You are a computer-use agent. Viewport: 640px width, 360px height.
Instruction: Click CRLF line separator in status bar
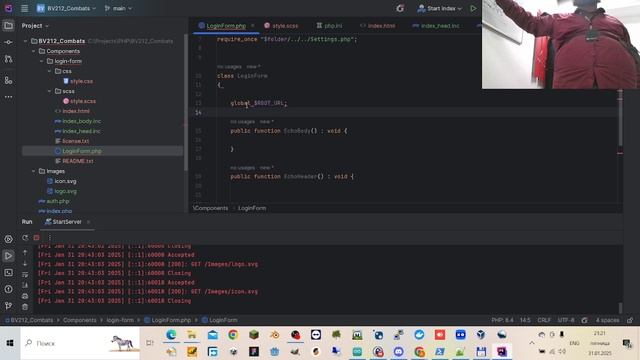pos(544,320)
